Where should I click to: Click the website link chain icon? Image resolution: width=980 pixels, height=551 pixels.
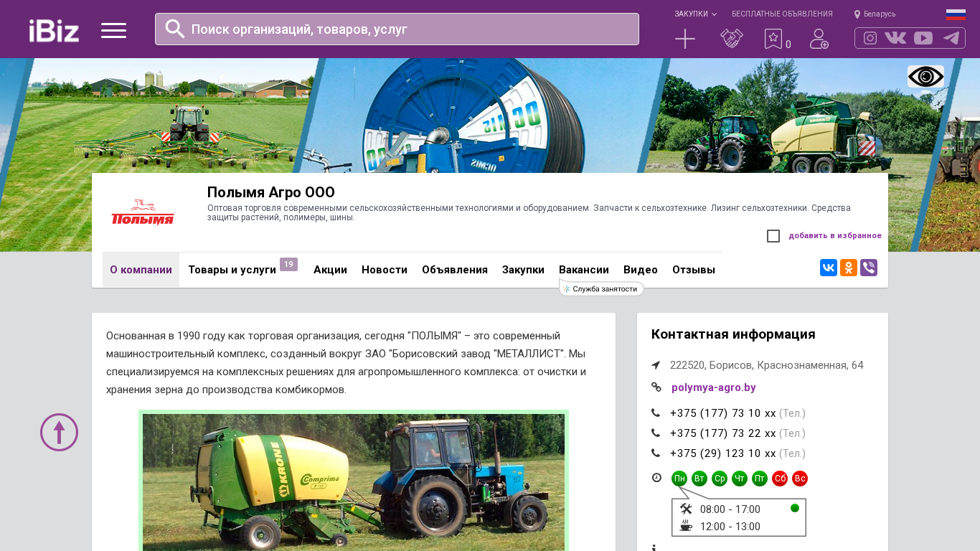656,387
